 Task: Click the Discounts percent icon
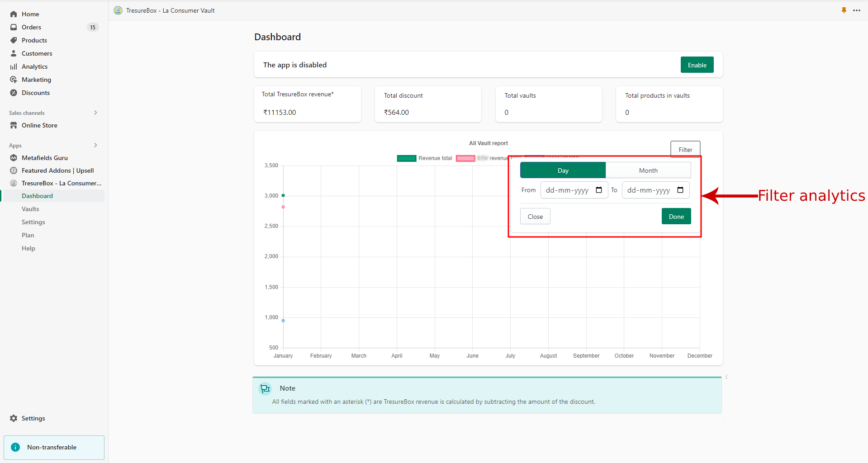pyautogui.click(x=14, y=93)
